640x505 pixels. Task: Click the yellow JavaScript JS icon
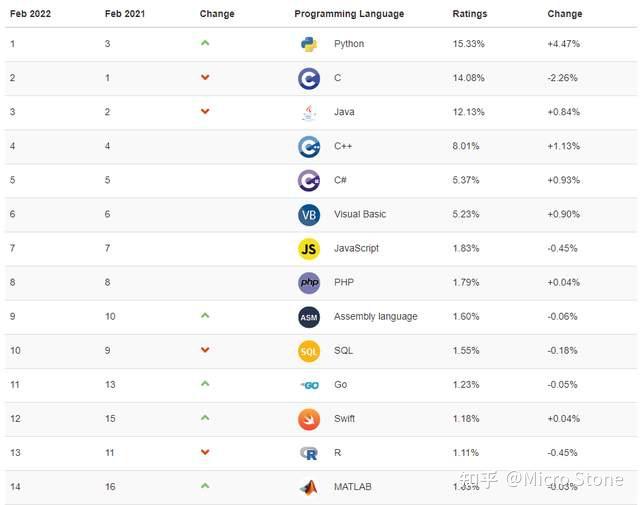click(x=309, y=248)
